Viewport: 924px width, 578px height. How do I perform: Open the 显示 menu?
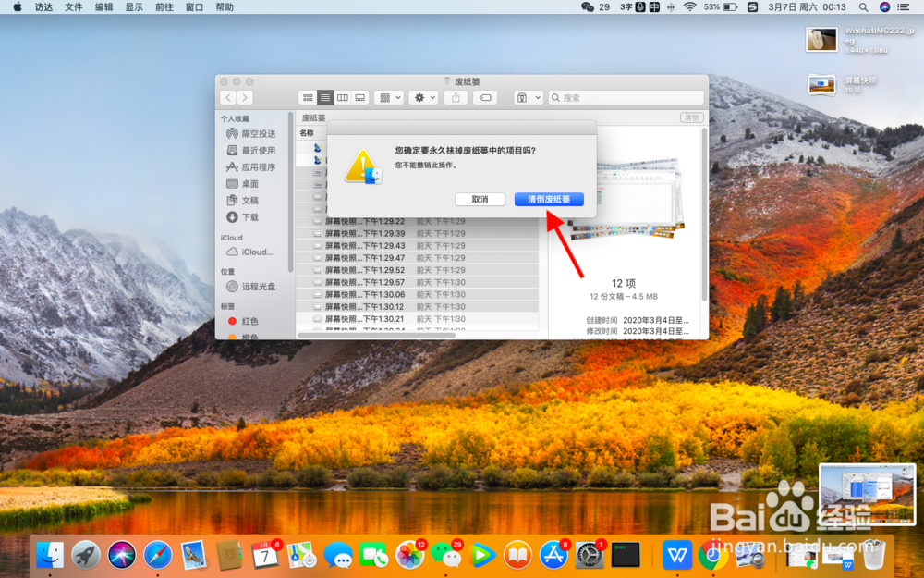134,7
